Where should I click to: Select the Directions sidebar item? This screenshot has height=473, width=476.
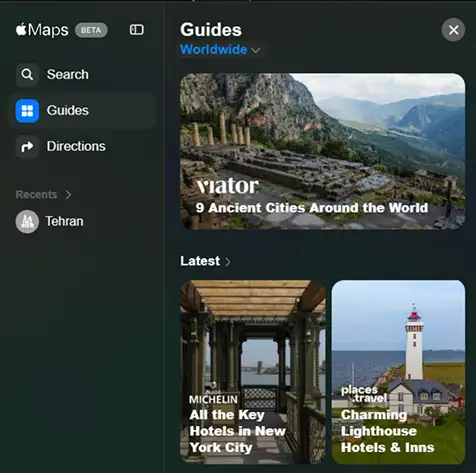pos(82,147)
